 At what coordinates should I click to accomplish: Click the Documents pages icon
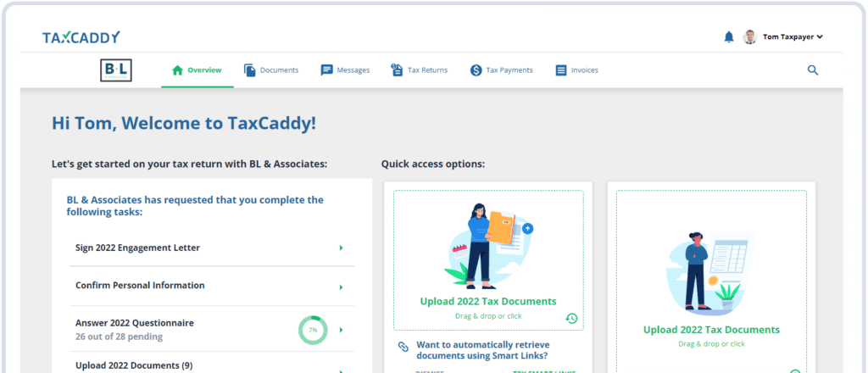pyautogui.click(x=250, y=70)
